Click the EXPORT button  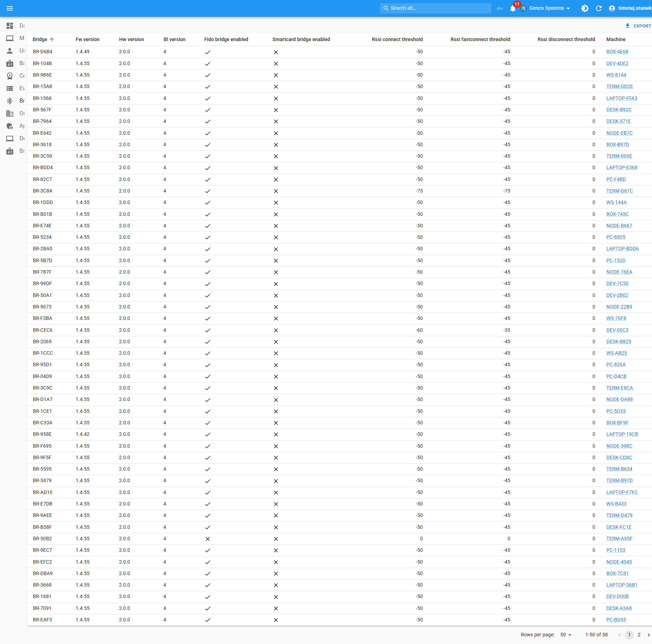pyautogui.click(x=638, y=26)
